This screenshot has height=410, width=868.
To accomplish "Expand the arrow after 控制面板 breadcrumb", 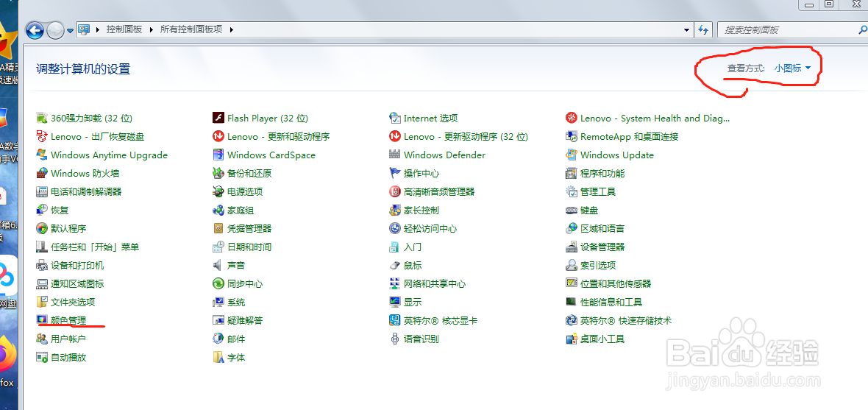I will click(x=151, y=29).
